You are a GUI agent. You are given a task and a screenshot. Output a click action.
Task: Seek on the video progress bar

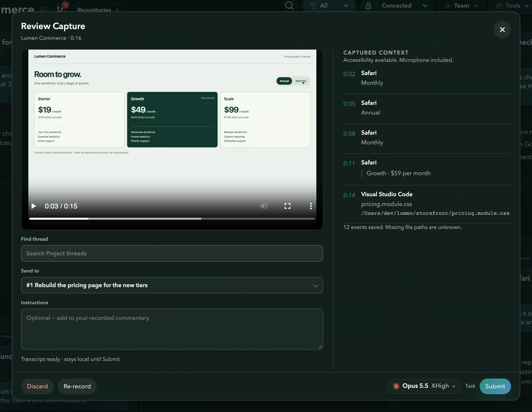coord(172,219)
